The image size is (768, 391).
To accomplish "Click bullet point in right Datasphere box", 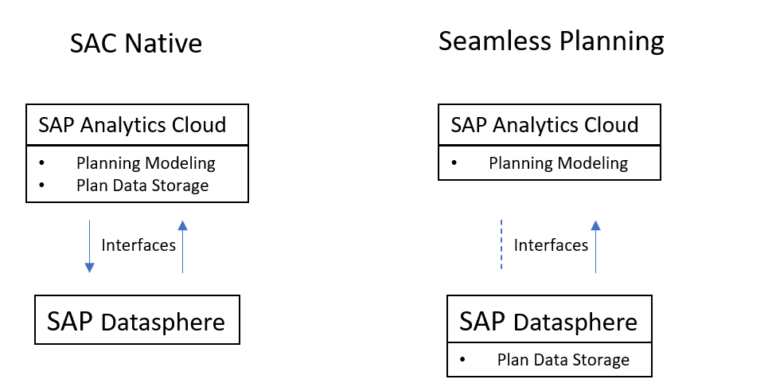I will point(462,360).
